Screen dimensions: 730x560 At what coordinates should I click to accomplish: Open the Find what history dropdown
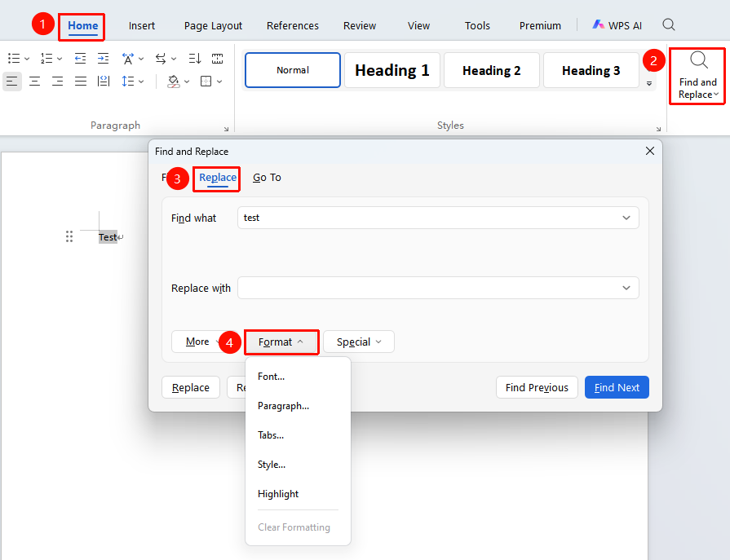(x=626, y=218)
